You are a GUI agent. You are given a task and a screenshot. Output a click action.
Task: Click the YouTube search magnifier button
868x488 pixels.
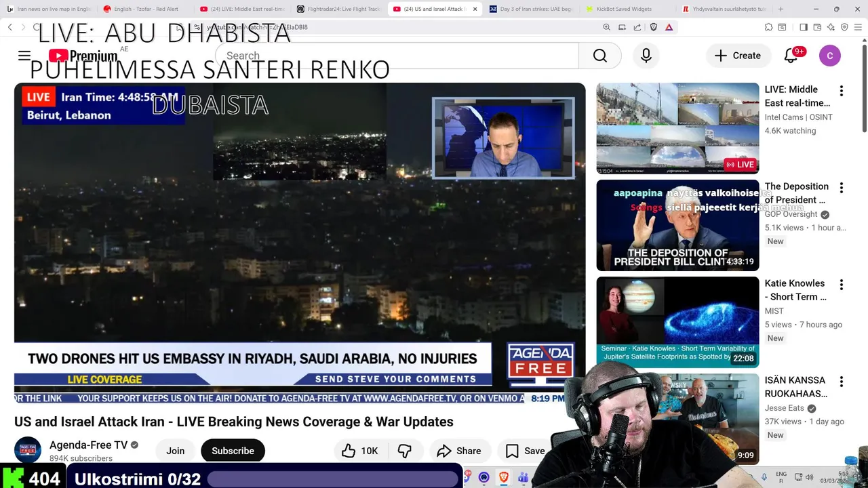[x=600, y=56]
